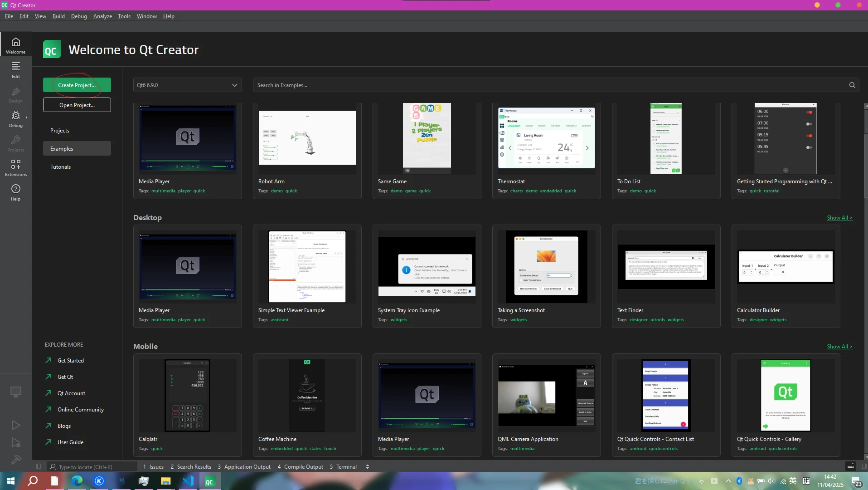Select the Projects tab in welcome sidebar
This screenshot has width=868, height=490.
(77, 131)
